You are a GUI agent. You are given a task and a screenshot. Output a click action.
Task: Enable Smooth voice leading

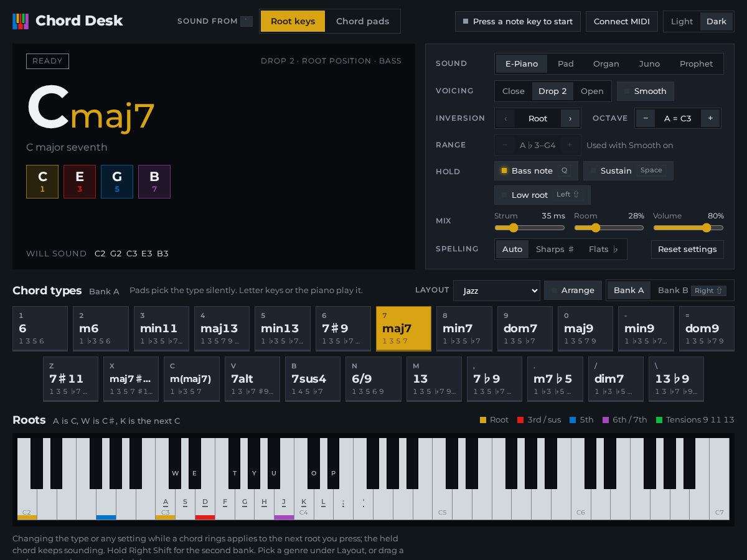coord(645,91)
